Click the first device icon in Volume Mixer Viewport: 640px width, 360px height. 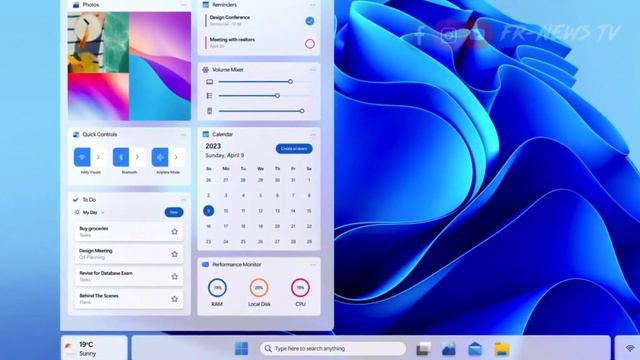click(x=209, y=82)
